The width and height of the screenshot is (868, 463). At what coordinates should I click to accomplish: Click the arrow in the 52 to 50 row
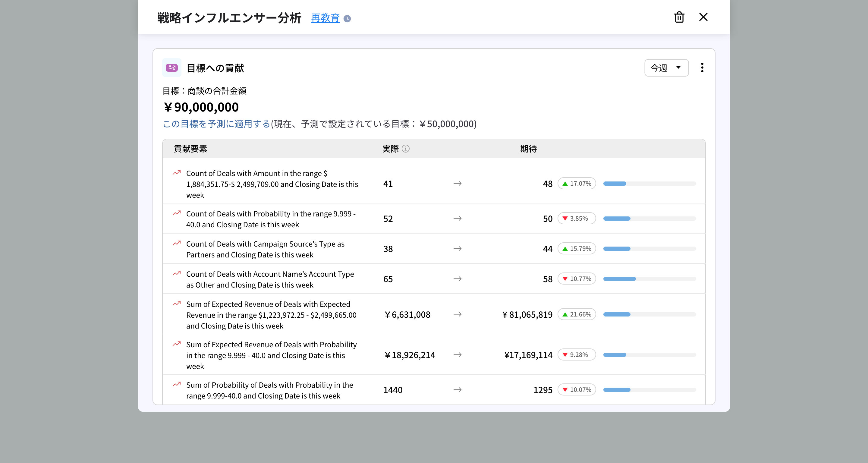[457, 218]
